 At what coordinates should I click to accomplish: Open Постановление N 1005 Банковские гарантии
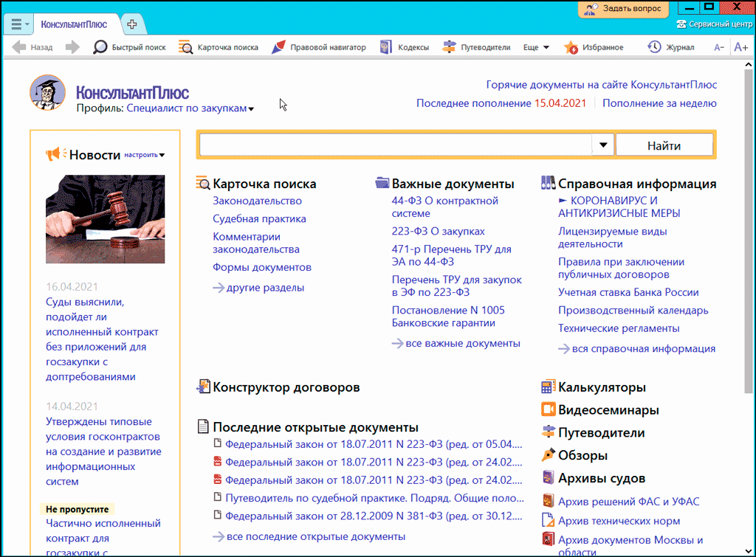pos(448,316)
